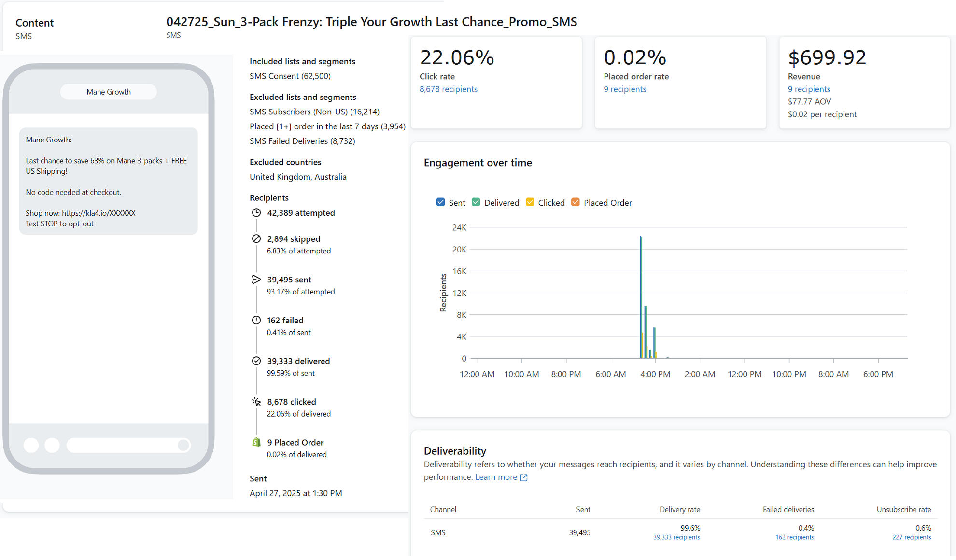The image size is (956, 560).
Task: Uncheck the Sent series checkbox
Action: point(440,202)
